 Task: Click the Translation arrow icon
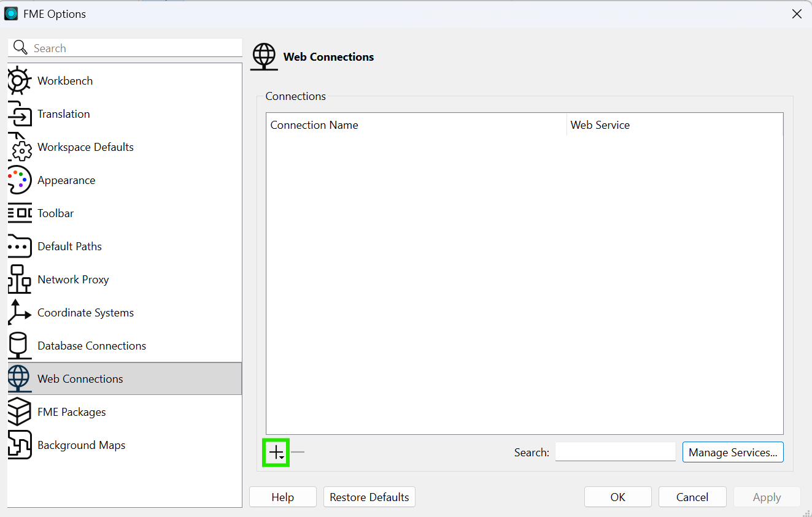click(19, 114)
